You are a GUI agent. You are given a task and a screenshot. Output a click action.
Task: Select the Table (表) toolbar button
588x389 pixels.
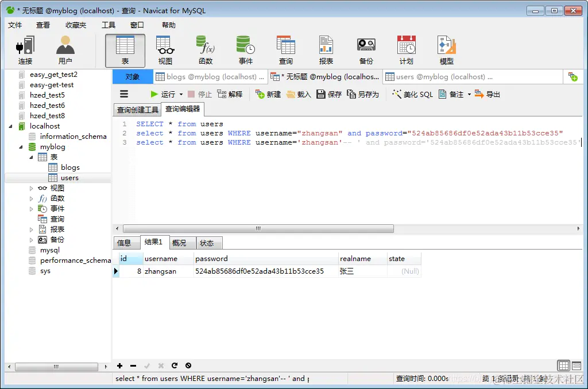point(125,50)
